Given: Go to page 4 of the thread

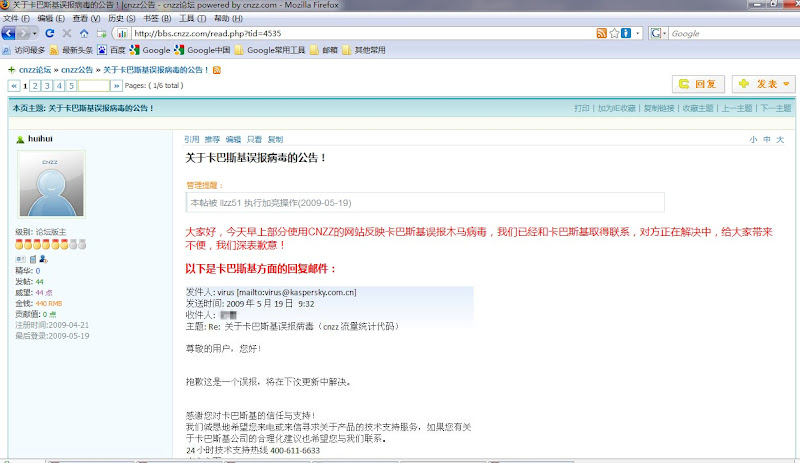Looking at the screenshot, I should (59, 86).
